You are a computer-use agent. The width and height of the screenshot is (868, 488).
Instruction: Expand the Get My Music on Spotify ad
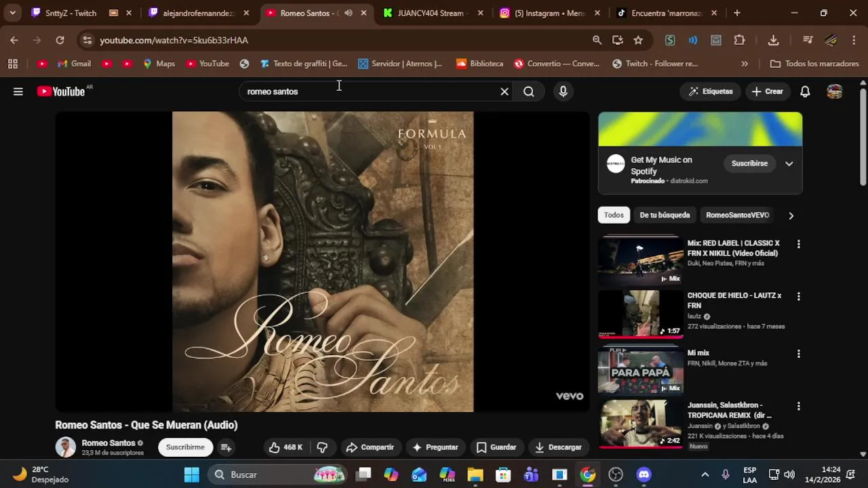(789, 163)
